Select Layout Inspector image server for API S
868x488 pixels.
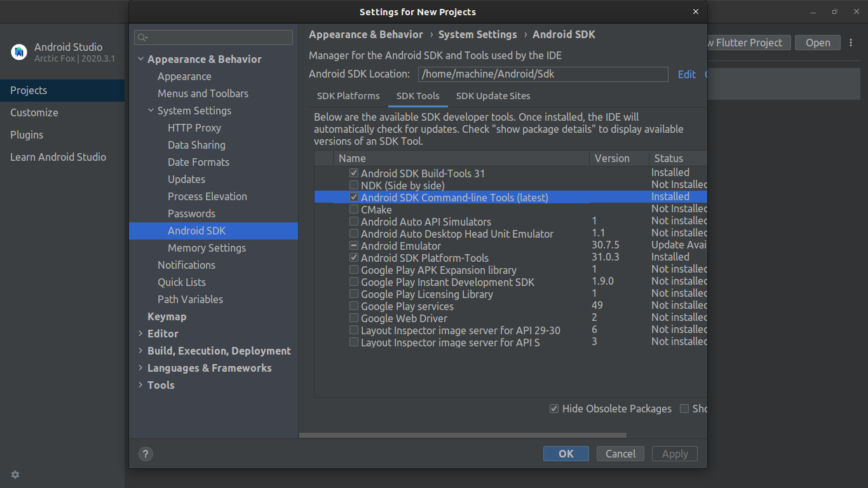[x=510, y=342]
